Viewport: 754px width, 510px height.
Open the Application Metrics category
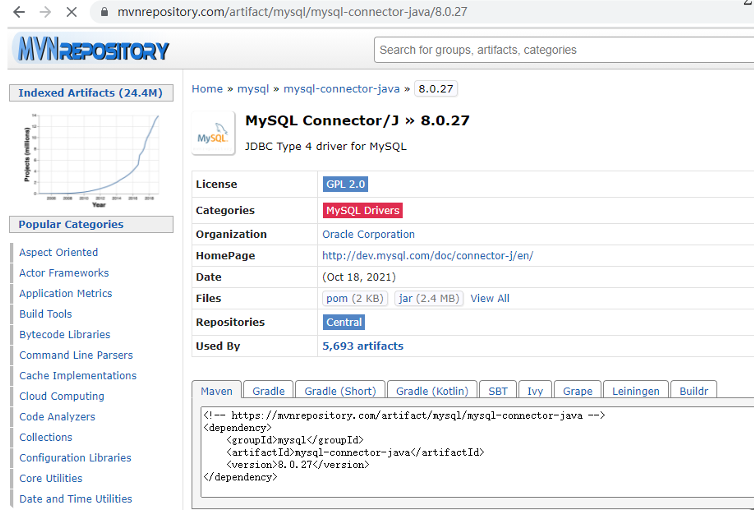tap(65, 293)
